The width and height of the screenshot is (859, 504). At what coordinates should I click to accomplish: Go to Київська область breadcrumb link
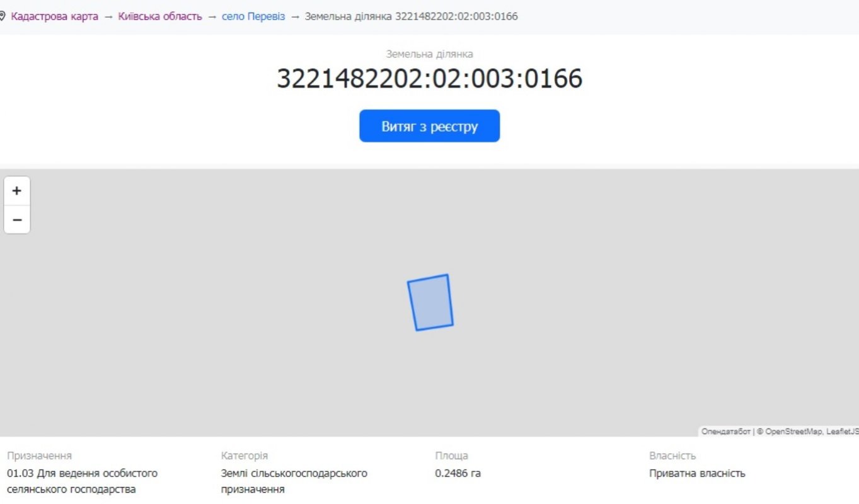pos(160,16)
